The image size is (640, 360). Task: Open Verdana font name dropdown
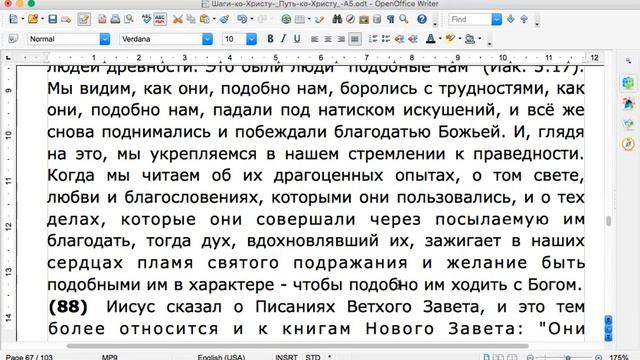(208, 39)
